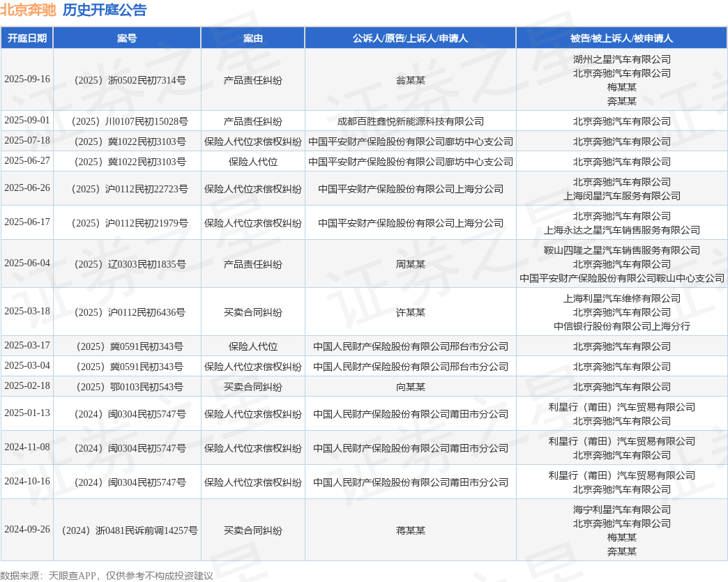Click 中国人民财产保险股份有限公司莆田市分公司 in the 2025-01-13 row
Image resolution: width=728 pixels, height=582 pixels.
pos(411,415)
